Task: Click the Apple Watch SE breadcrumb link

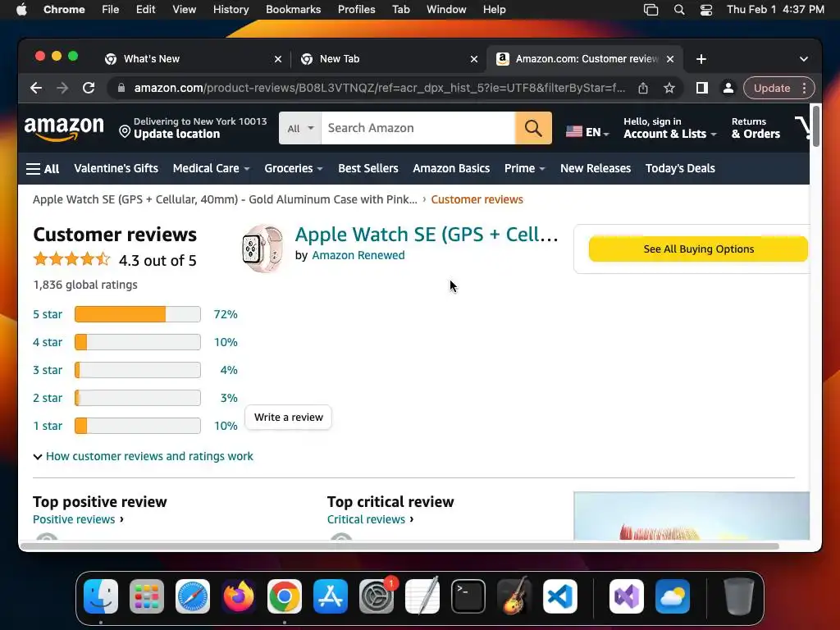Action: (x=225, y=199)
